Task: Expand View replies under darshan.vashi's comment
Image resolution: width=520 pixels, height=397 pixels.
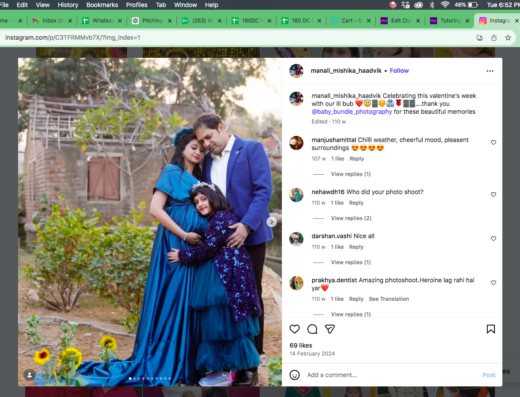Action: tap(351, 262)
